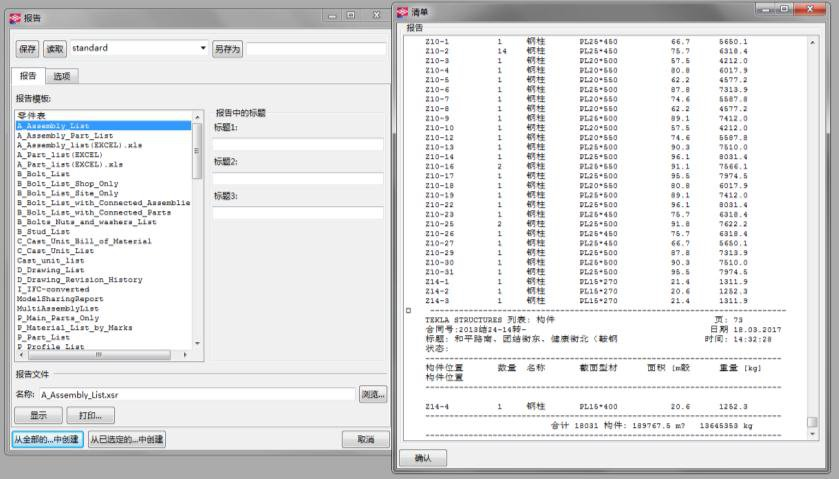The width and height of the screenshot is (839, 479).
Task: Click the 打印... button
Action: 90,415
